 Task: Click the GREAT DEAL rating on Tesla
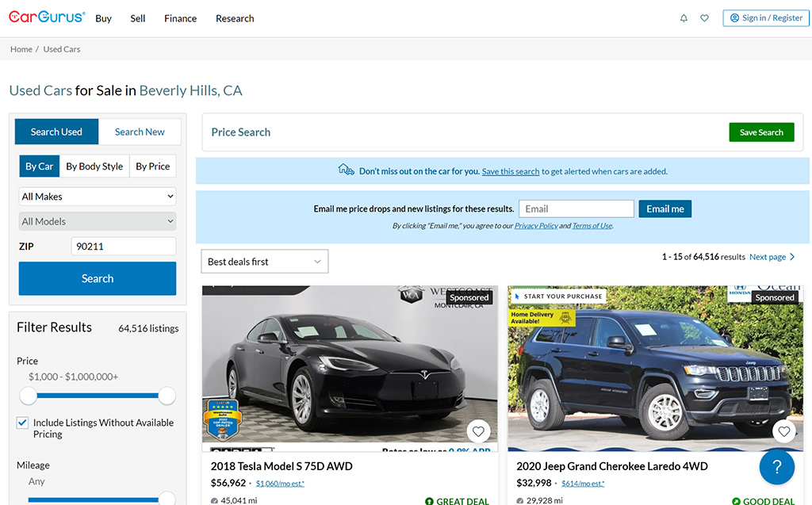coord(458,501)
